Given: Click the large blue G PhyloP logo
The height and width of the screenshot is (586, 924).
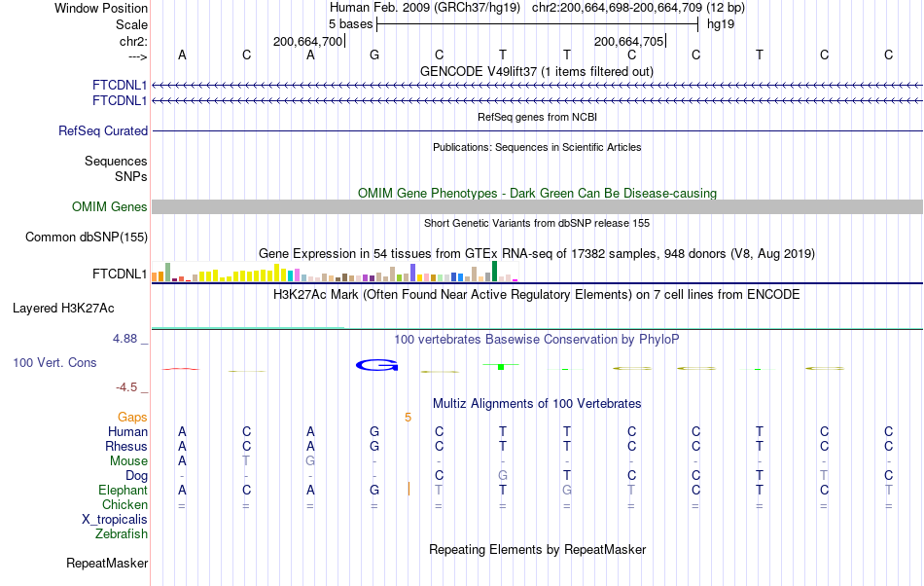Looking at the screenshot, I should click(x=377, y=365).
